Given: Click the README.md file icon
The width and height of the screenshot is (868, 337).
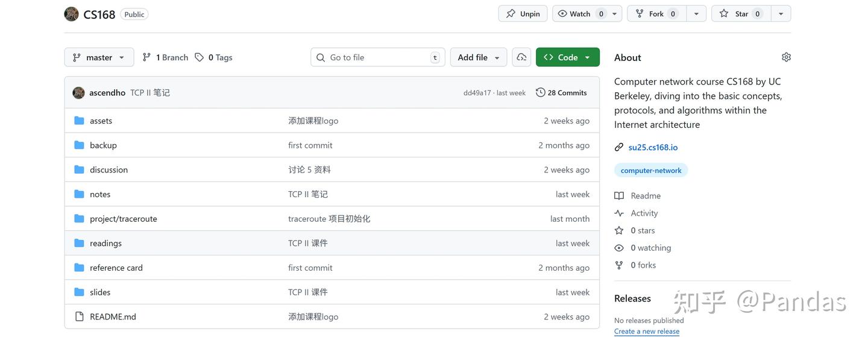Looking at the screenshot, I should tap(79, 317).
